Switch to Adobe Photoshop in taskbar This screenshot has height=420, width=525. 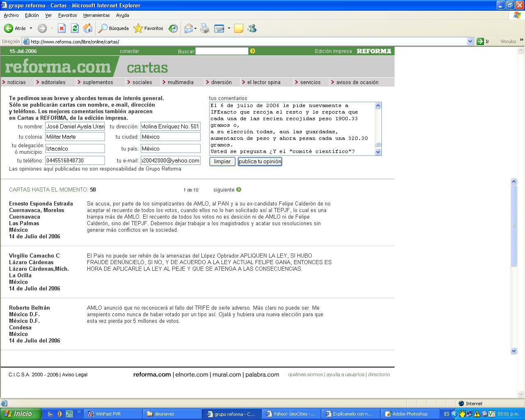[409, 414]
